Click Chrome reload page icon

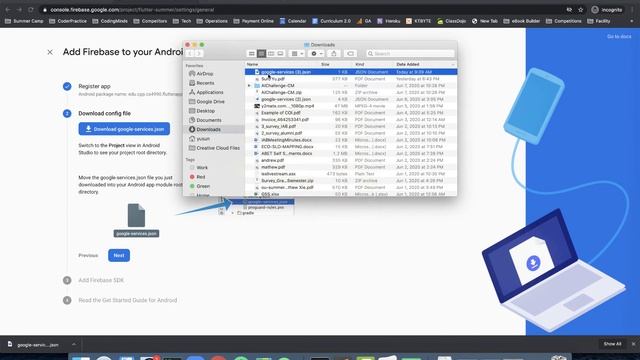point(31,9)
